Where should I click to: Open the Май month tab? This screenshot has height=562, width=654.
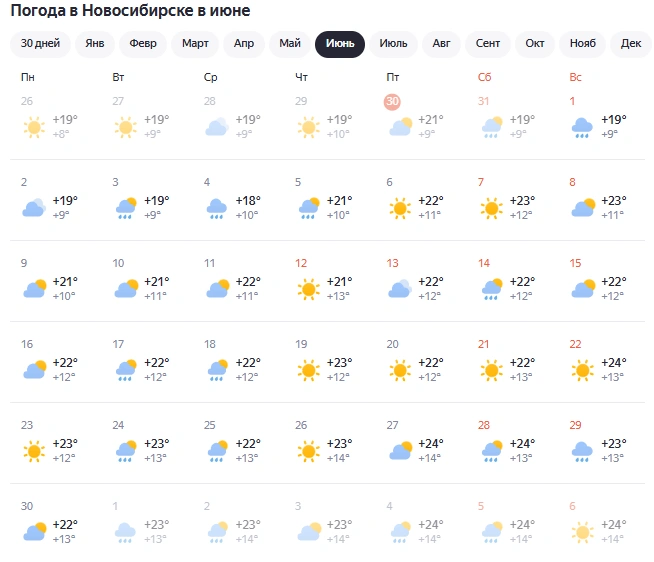(x=290, y=44)
